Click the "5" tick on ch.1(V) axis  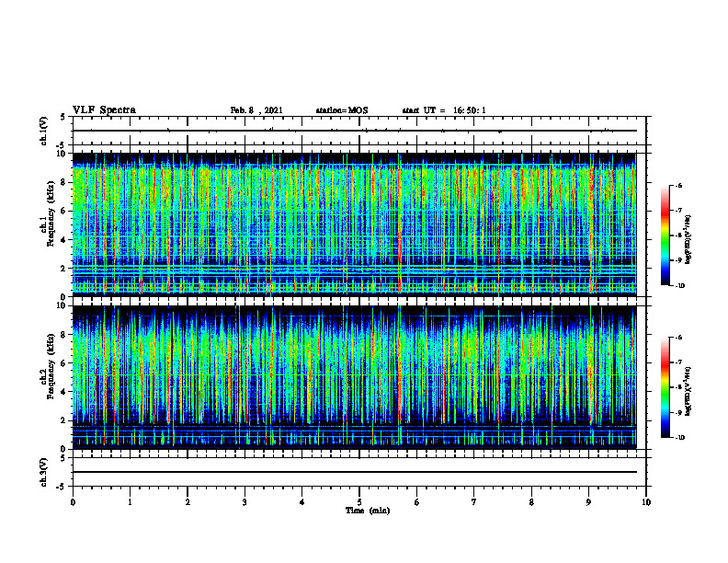click(x=64, y=118)
